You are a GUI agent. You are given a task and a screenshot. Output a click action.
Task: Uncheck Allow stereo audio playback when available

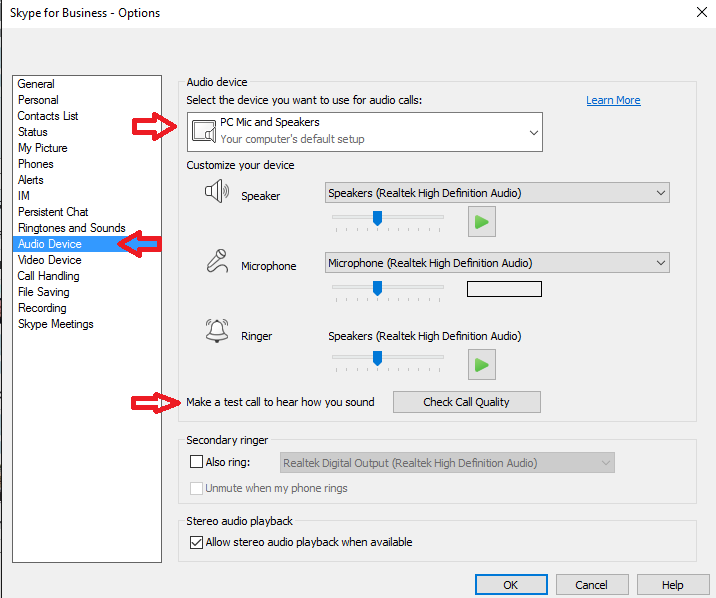[x=196, y=542]
